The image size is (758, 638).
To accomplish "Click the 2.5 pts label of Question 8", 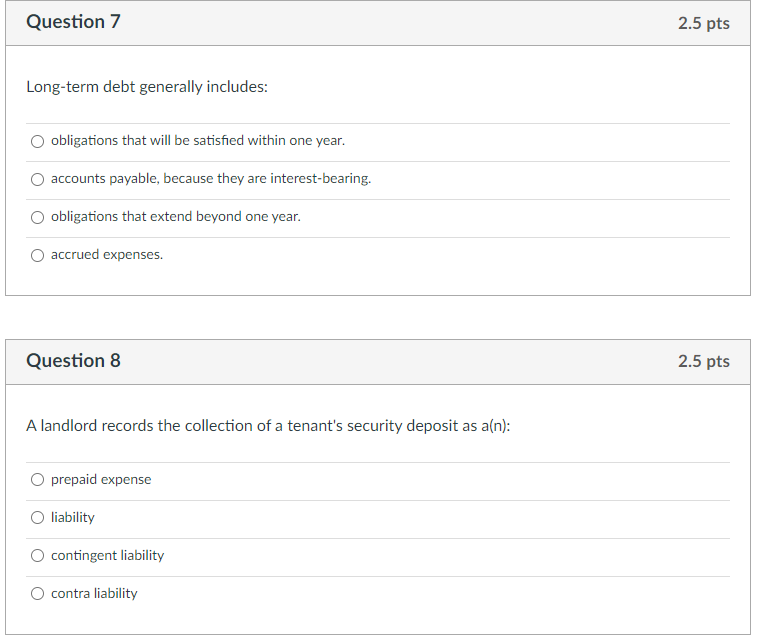I will [x=703, y=361].
